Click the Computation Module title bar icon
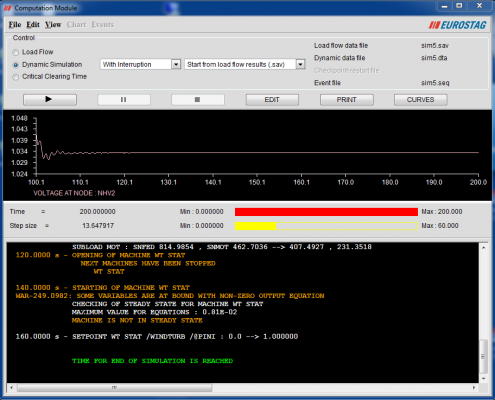Image resolution: width=495 pixels, height=400 pixels. [x=7, y=8]
